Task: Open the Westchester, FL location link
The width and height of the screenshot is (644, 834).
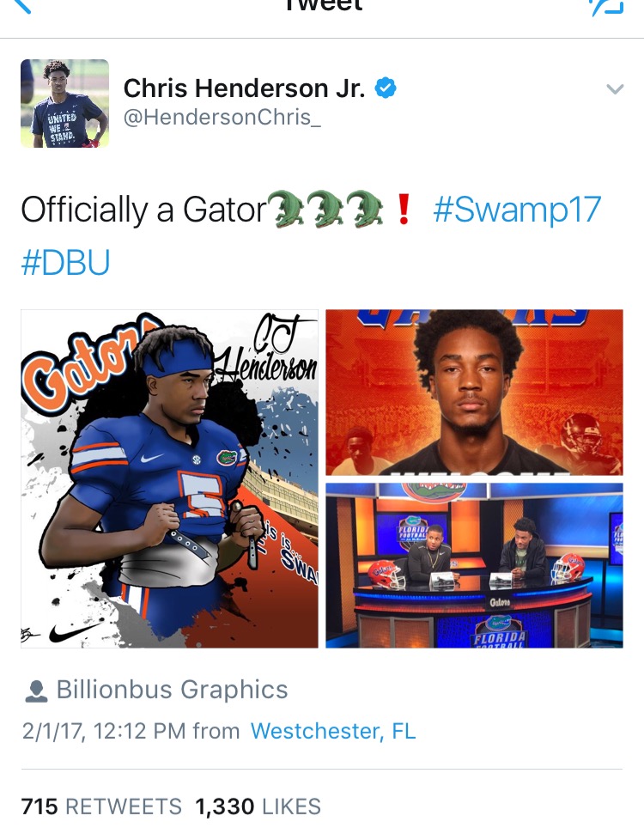Action: 333,731
